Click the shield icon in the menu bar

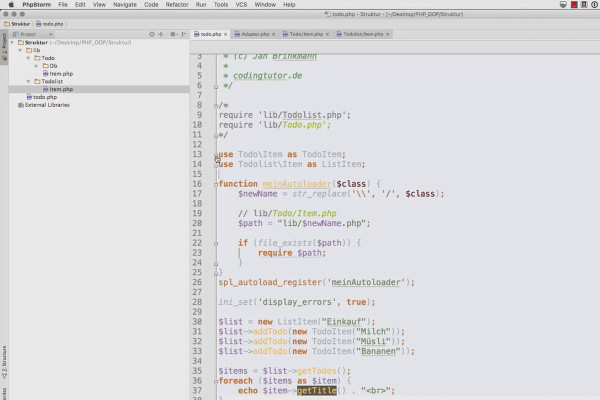pyautogui.click(x=563, y=5)
